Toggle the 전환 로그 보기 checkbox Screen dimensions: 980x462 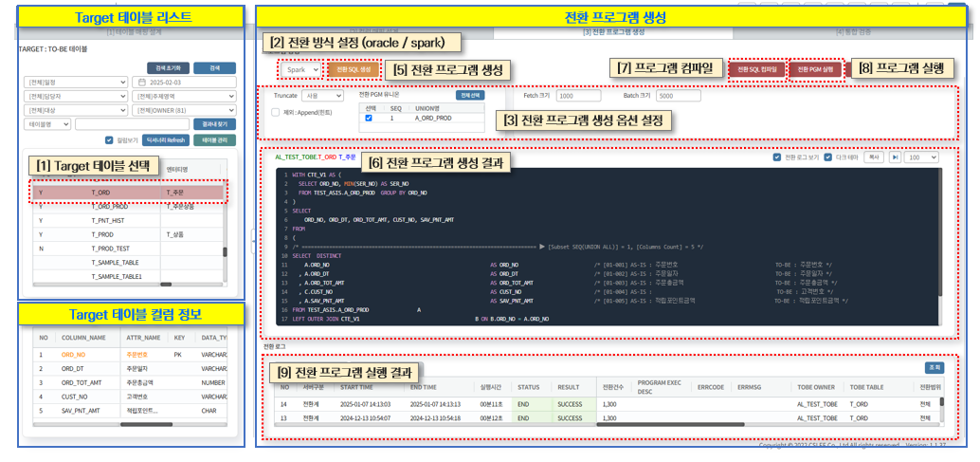[x=777, y=157]
